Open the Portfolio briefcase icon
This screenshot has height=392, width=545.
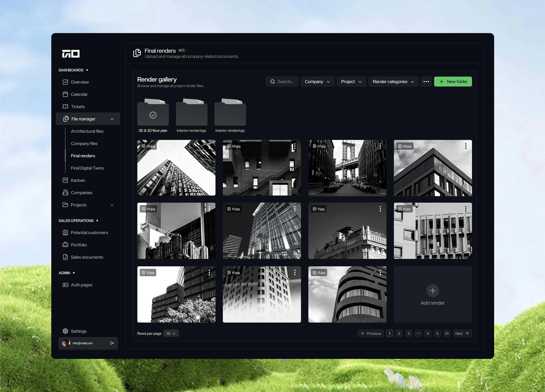click(65, 245)
